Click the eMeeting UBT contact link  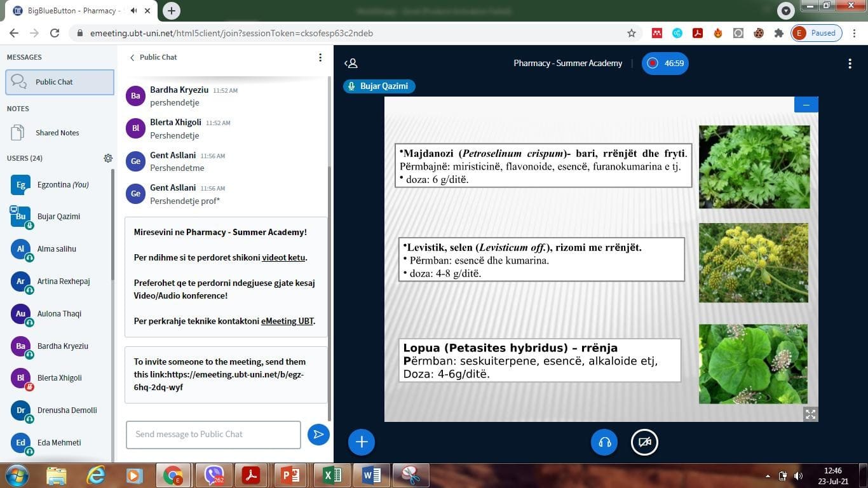click(287, 322)
